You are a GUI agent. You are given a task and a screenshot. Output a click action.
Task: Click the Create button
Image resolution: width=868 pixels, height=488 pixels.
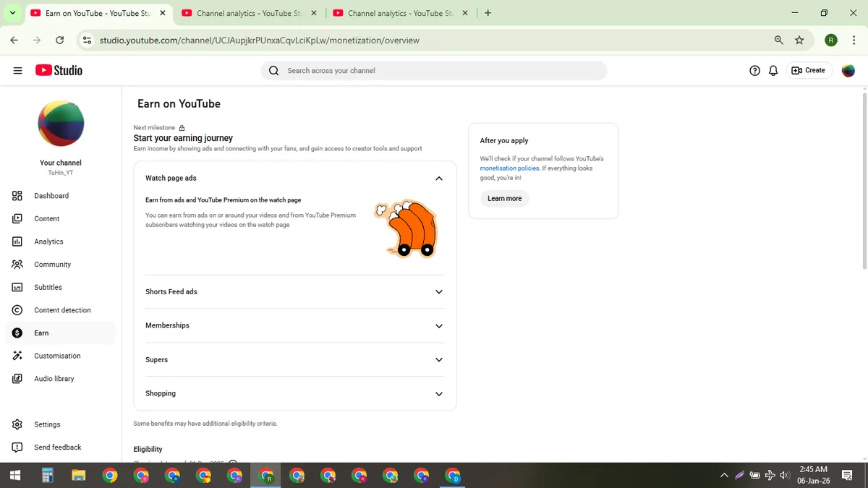(x=809, y=70)
